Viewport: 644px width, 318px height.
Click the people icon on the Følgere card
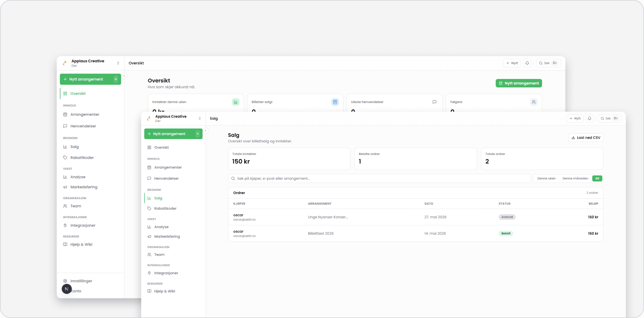(x=534, y=102)
